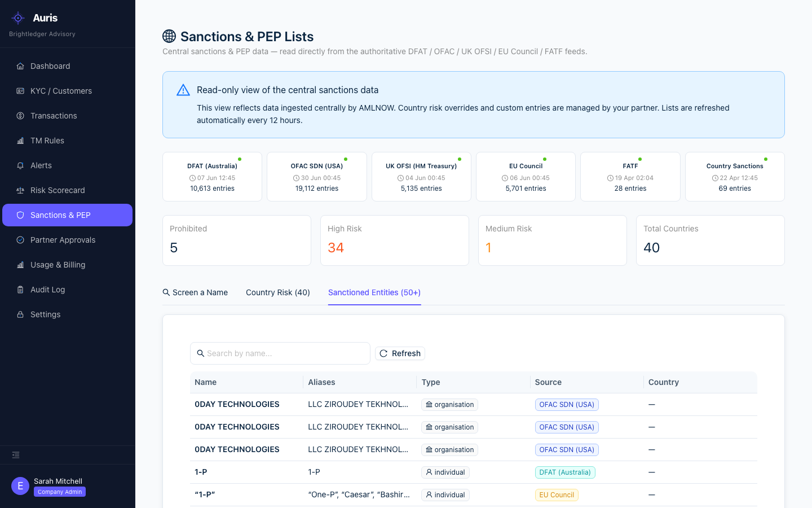Screen dimensions: 812x508
Task: Click the 28 entries text in FATF card
Action: tap(630, 189)
